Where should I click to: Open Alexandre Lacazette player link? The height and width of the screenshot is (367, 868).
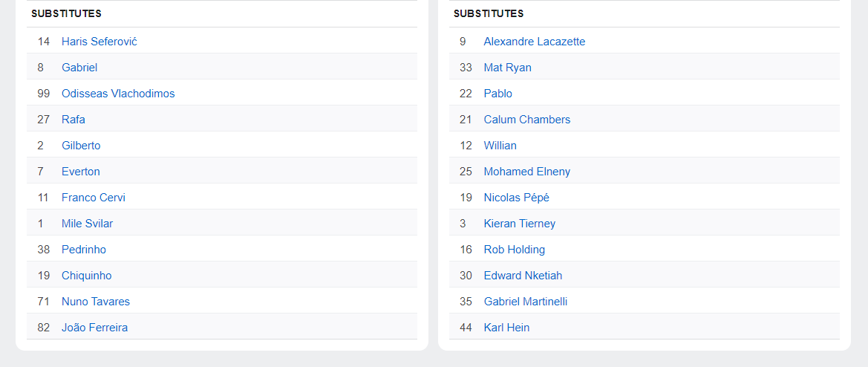(x=534, y=42)
